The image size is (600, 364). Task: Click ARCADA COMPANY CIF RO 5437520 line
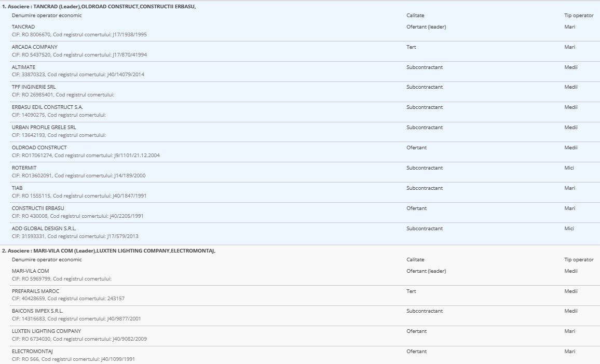(79, 55)
